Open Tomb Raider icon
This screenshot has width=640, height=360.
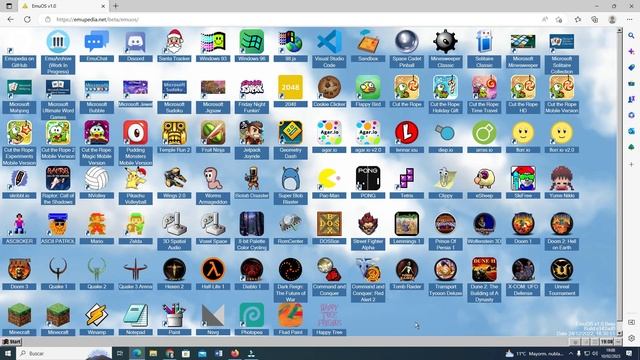[x=407, y=269]
